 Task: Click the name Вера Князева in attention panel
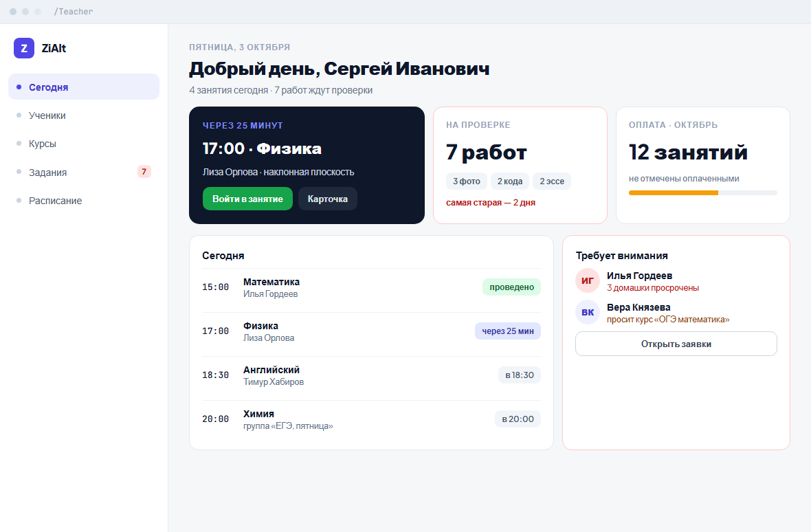pyautogui.click(x=638, y=307)
